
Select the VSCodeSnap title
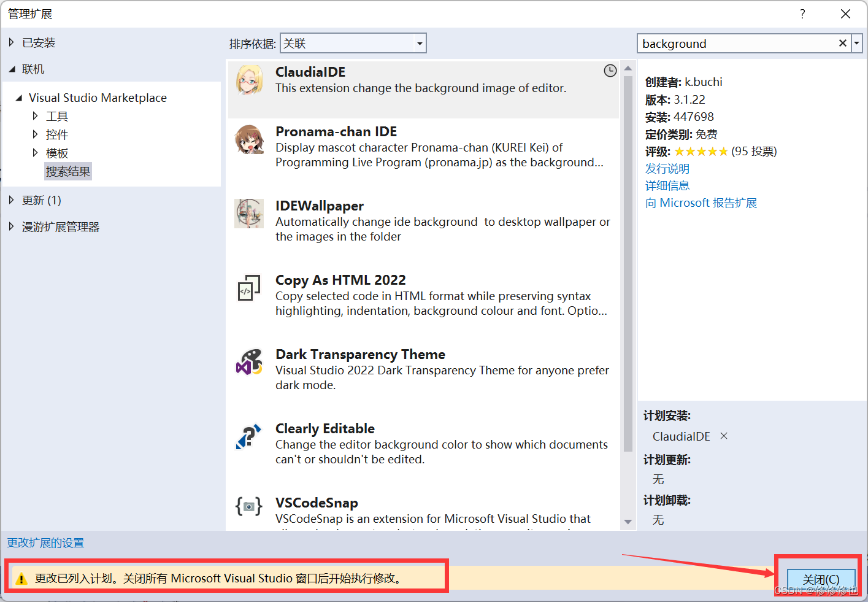click(317, 503)
